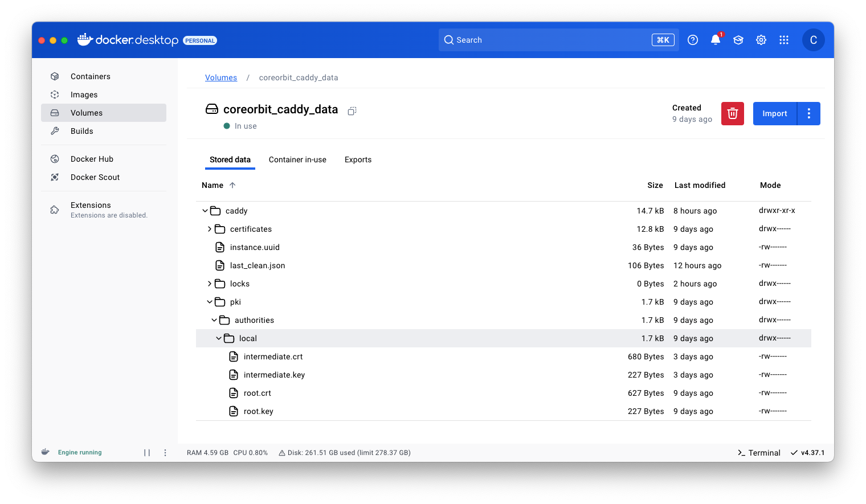Open Docker Scout from sidebar
The image size is (866, 504).
(104, 177)
